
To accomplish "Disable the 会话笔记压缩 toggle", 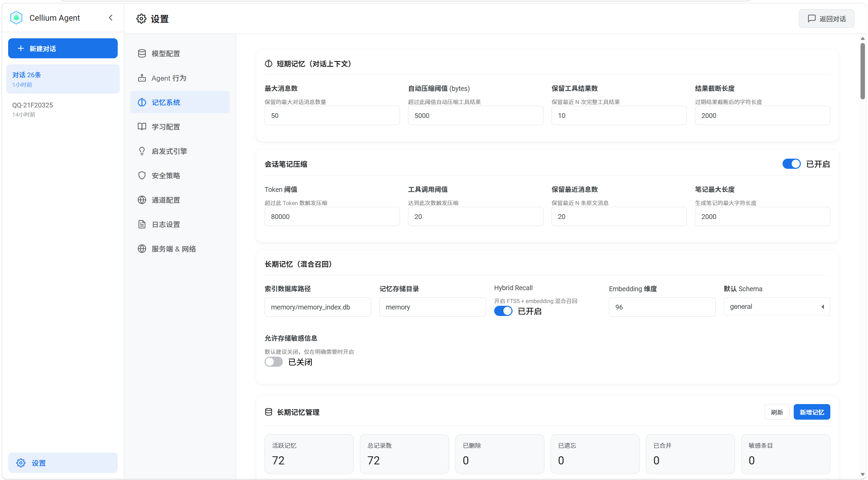I will (791, 164).
